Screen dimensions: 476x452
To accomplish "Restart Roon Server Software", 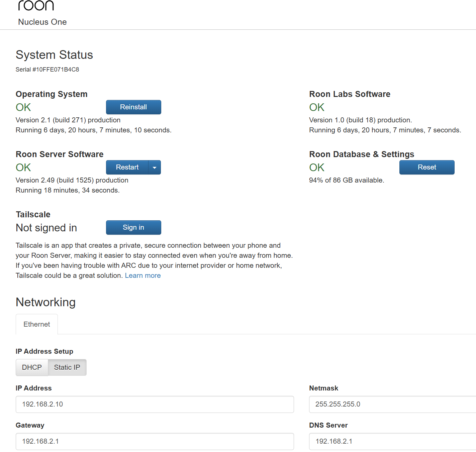I will point(127,167).
